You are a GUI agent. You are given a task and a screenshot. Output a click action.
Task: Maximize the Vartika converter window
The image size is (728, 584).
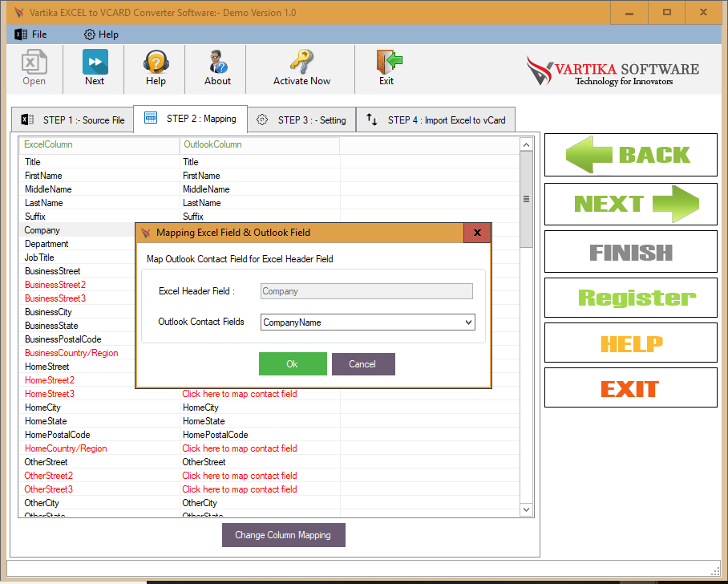tap(667, 13)
